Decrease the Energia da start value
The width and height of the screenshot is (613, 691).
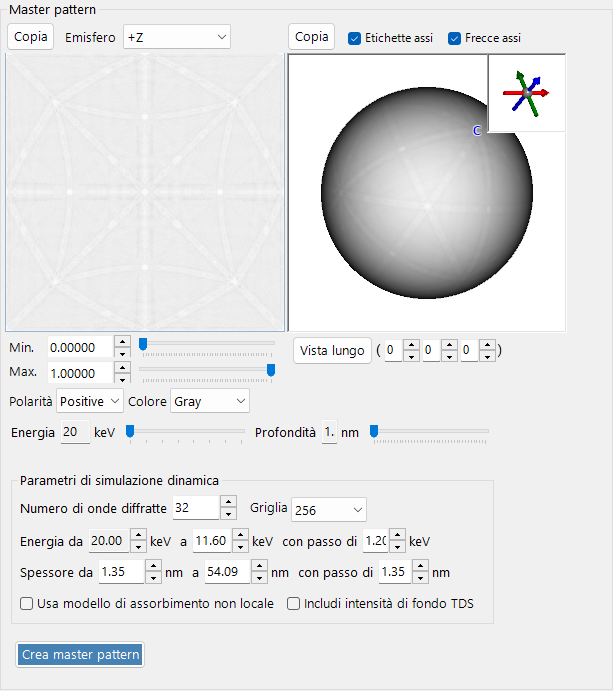138,547
